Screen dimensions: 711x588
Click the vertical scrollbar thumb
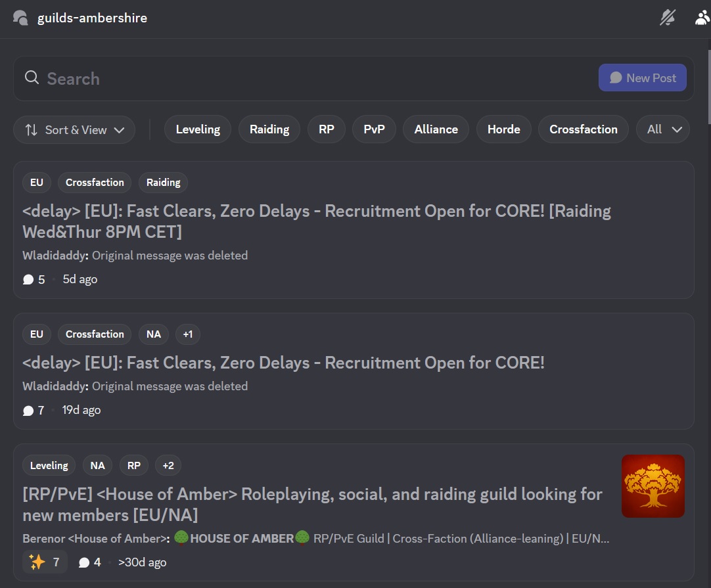pyautogui.click(x=709, y=86)
